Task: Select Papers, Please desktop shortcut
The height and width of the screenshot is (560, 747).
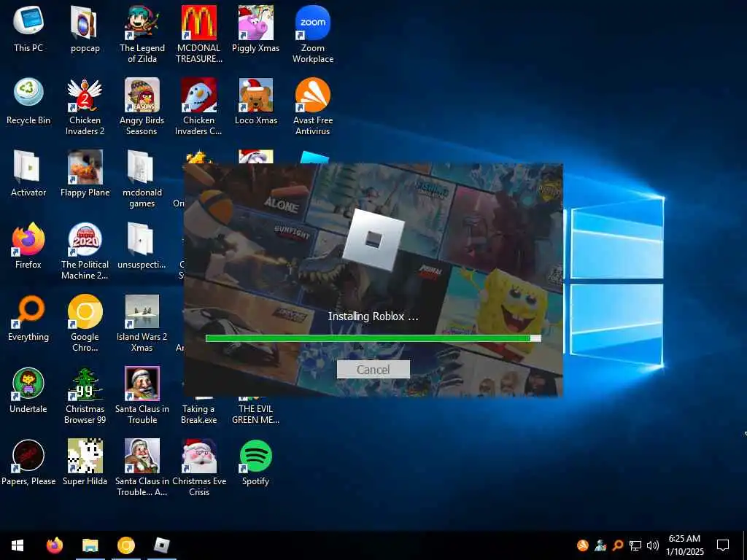Action: click(x=28, y=462)
